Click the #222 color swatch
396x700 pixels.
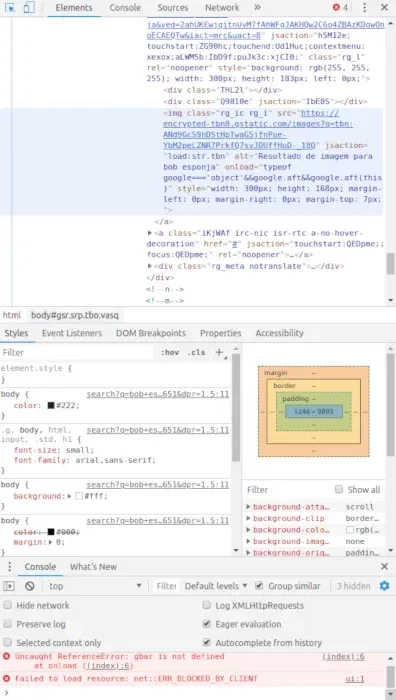[51, 405]
